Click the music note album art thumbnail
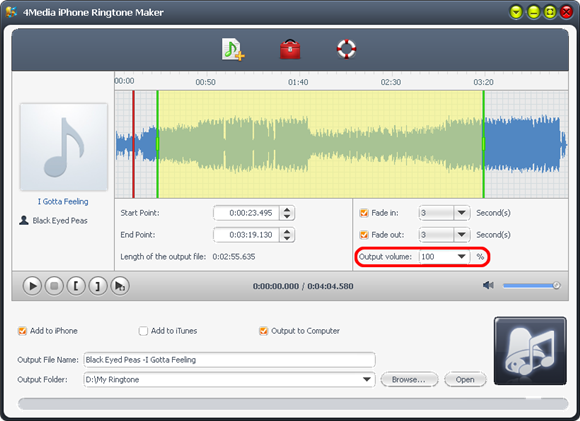 [64, 147]
